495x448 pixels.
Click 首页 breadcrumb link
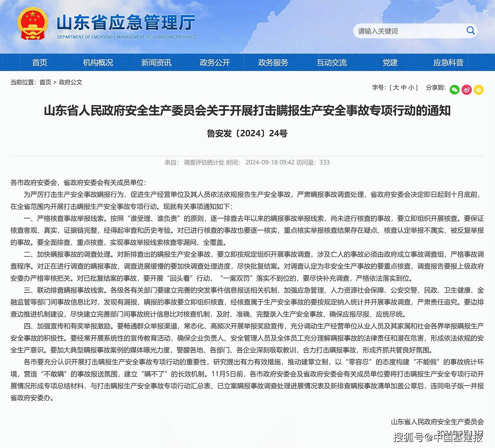pyautogui.click(x=45, y=82)
